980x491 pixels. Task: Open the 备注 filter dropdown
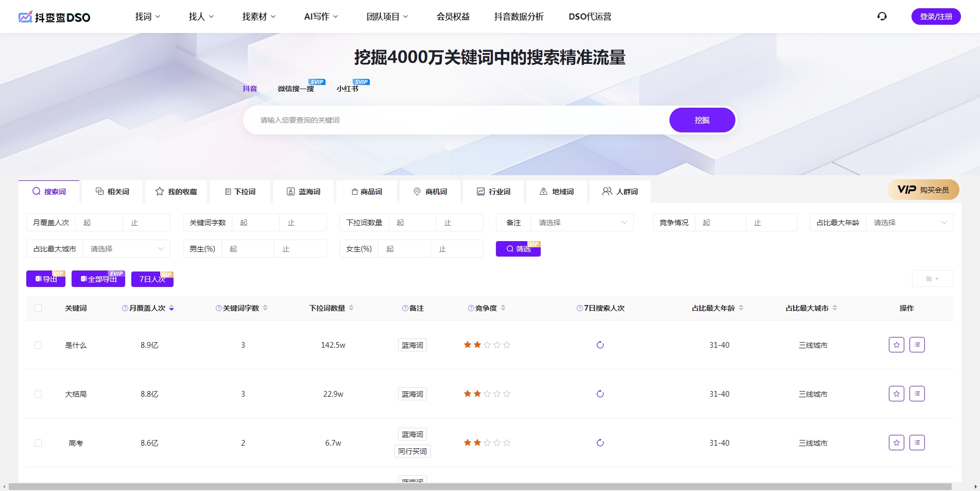[582, 223]
